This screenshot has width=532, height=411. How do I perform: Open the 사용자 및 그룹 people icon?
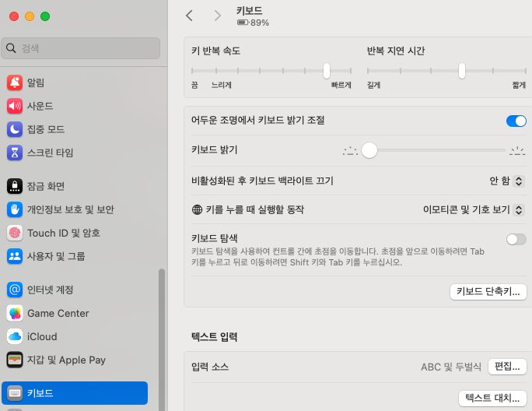[15, 256]
